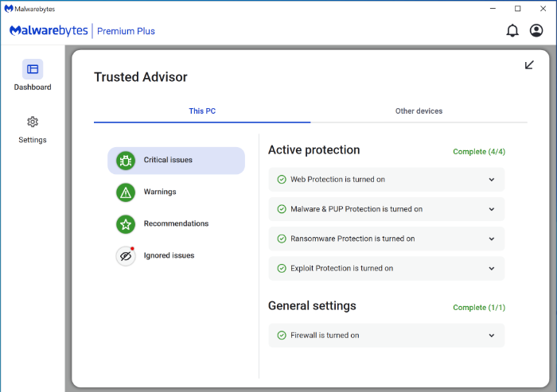Image resolution: width=557 pixels, height=392 pixels.
Task: Click 'Firewall is turned on' text
Action: point(325,336)
